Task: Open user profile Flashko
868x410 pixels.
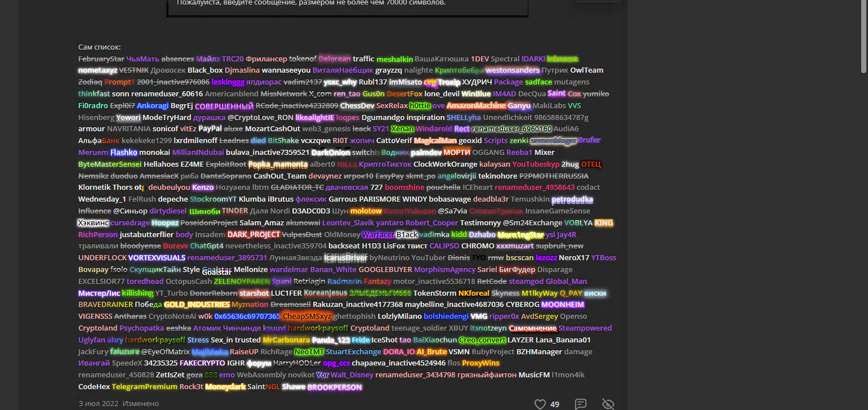Action: pos(124,153)
